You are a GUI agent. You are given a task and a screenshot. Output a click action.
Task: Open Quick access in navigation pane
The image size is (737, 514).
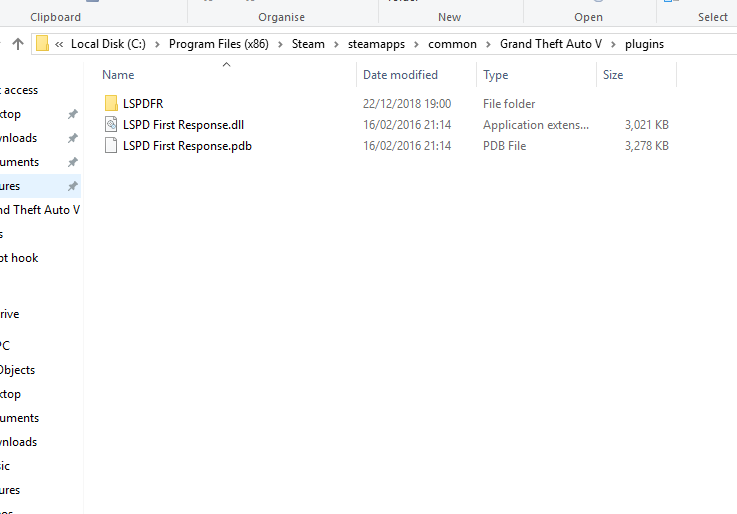coord(19,90)
